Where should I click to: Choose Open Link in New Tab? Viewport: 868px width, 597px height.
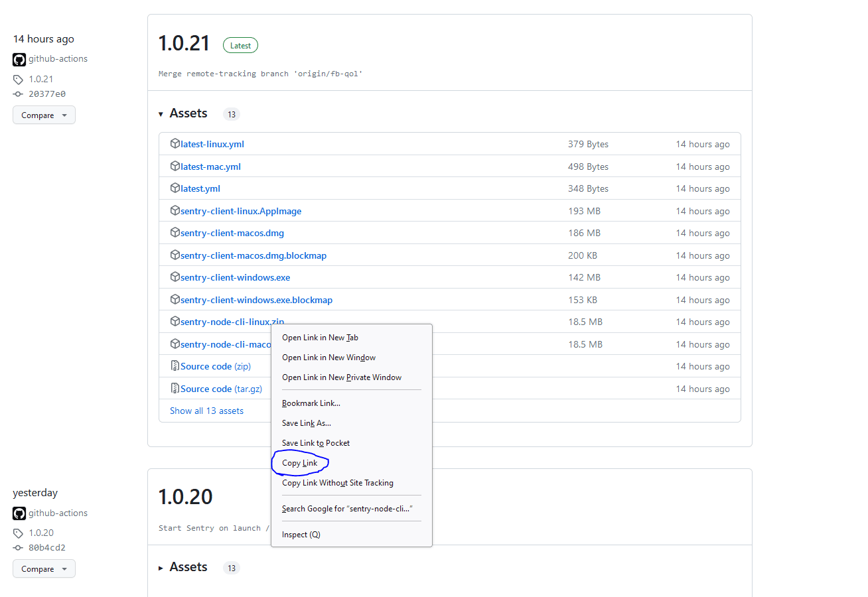pyautogui.click(x=352, y=338)
